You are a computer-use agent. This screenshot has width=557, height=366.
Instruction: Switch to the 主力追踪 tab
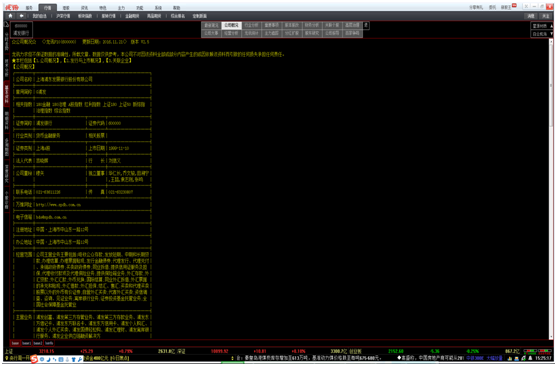coord(272,33)
